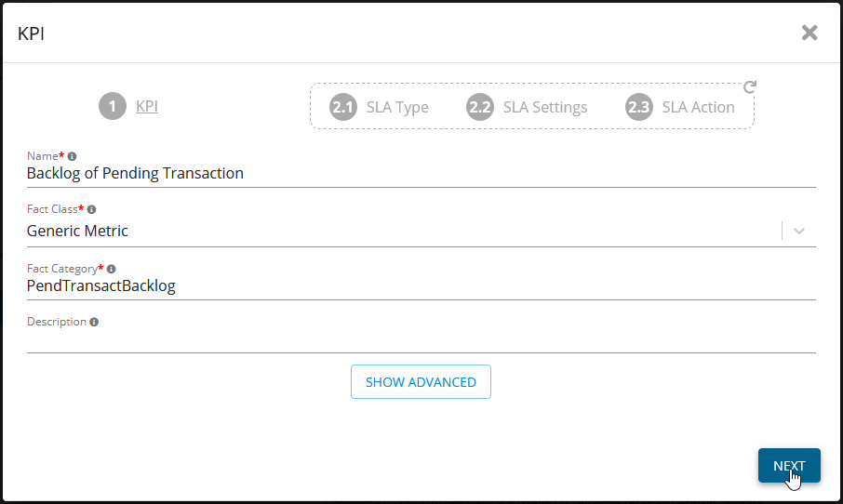Click the info icon beside Name label
Viewport: 843px width, 504px height.
click(x=73, y=156)
